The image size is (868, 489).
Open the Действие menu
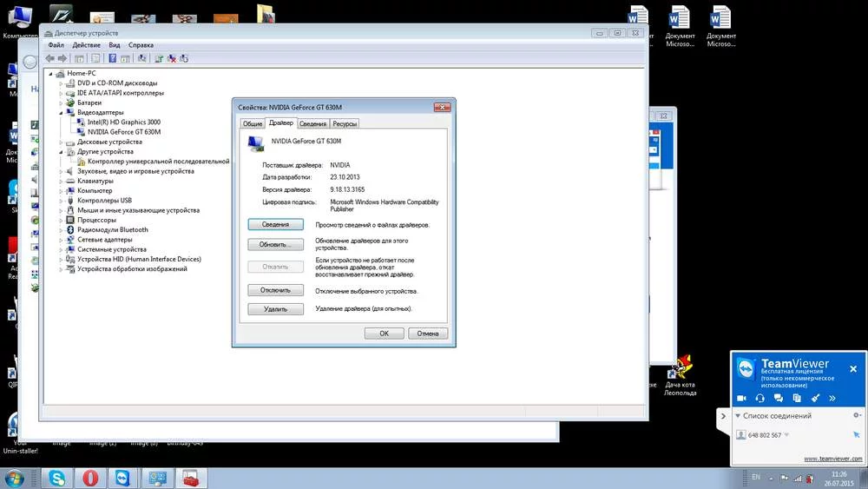[x=86, y=45]
